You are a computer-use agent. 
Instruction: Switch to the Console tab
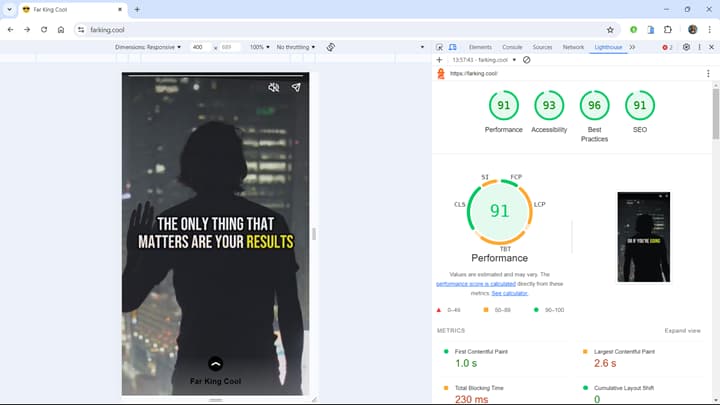[x=512, y=47]
